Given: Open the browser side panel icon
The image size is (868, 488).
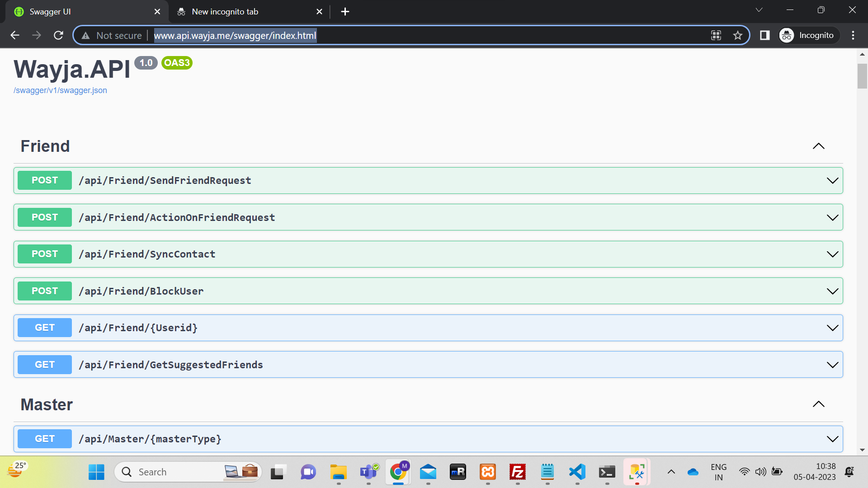Looking at the screenshot, I should (764, 35).
